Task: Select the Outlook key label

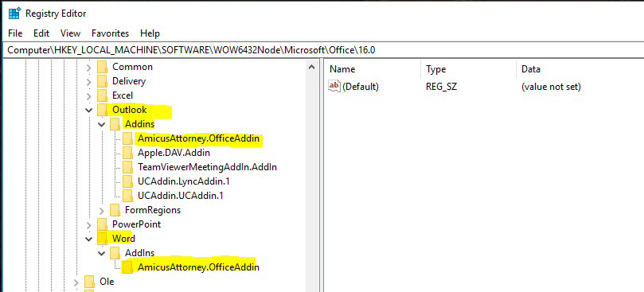Action: click(x=130, y=110)
